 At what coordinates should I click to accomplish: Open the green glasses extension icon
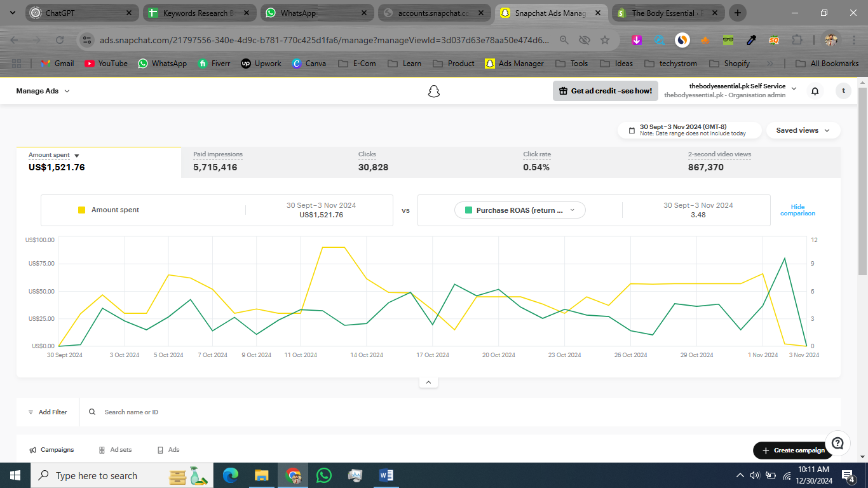click(728, 40)
